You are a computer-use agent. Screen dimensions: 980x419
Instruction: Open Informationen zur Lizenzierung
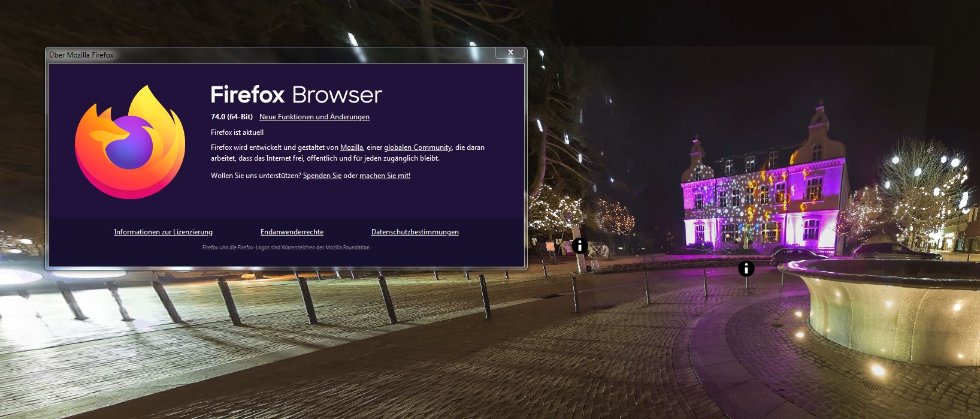tap(163, 232)
